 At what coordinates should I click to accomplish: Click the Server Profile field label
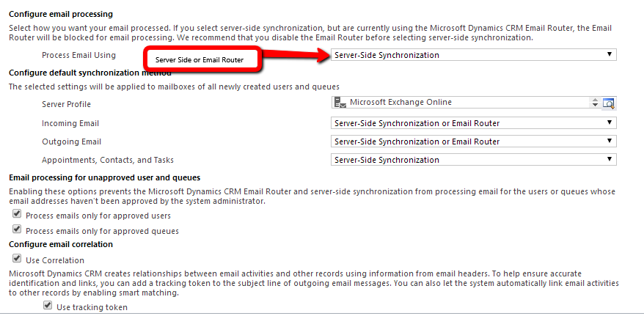pos(66,105)
